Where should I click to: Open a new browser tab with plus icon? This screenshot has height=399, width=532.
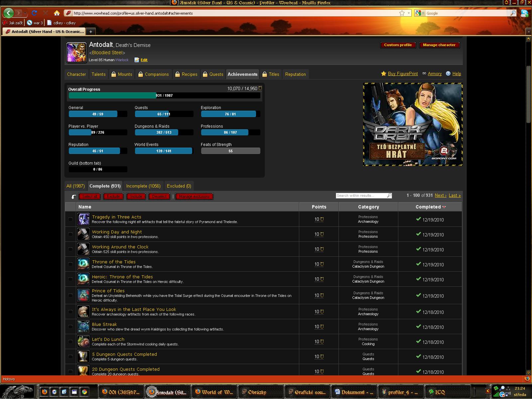point(90,32)
